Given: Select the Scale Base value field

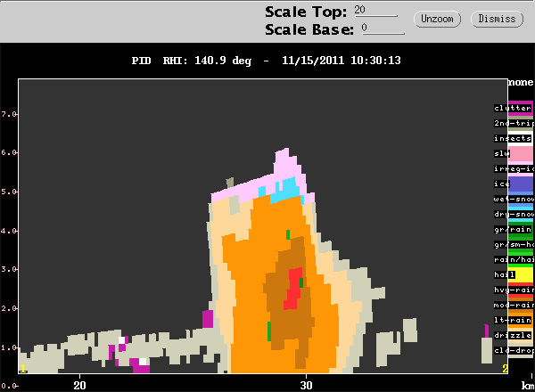Looking at the screenshot, I should click(383, 29).
